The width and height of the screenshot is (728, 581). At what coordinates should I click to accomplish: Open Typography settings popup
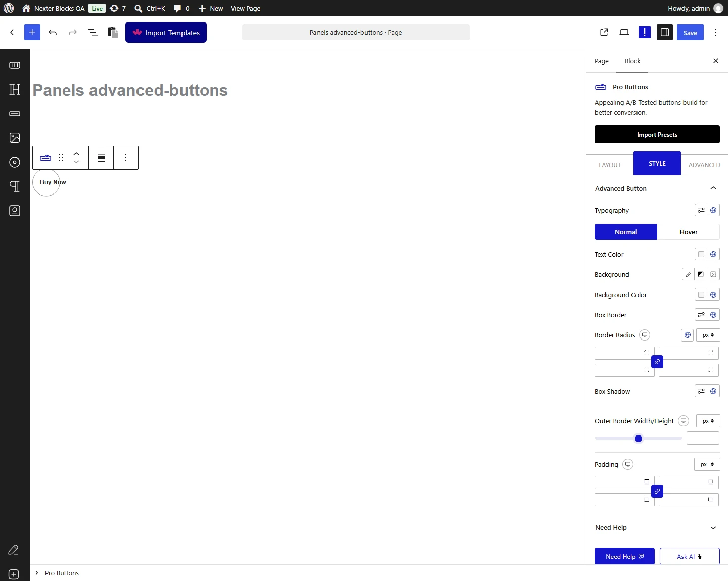[701, 210]
